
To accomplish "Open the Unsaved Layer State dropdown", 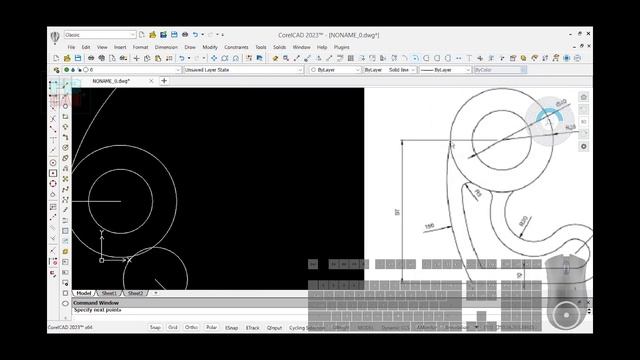I will [x=300, y=70].
